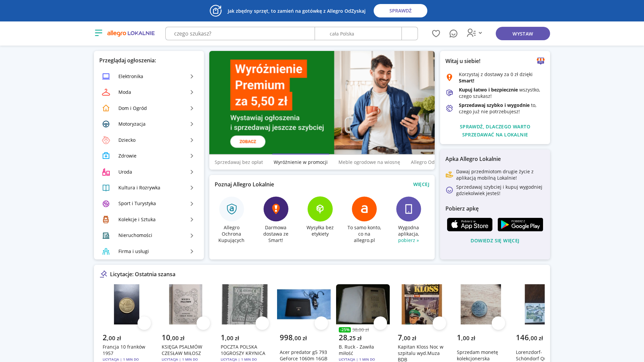Click the Dom i Ogród house icon

[106, 108]
